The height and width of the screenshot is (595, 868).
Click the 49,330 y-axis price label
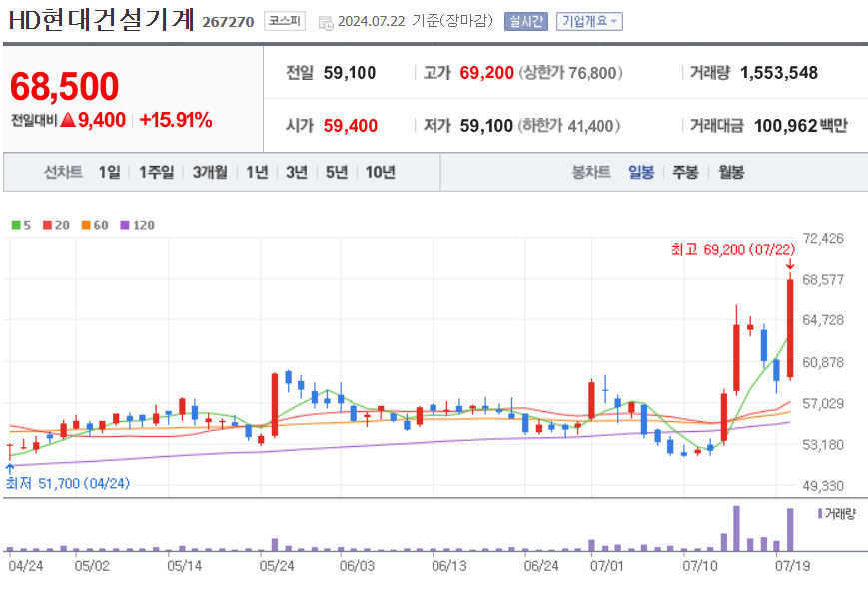(823, 486)
